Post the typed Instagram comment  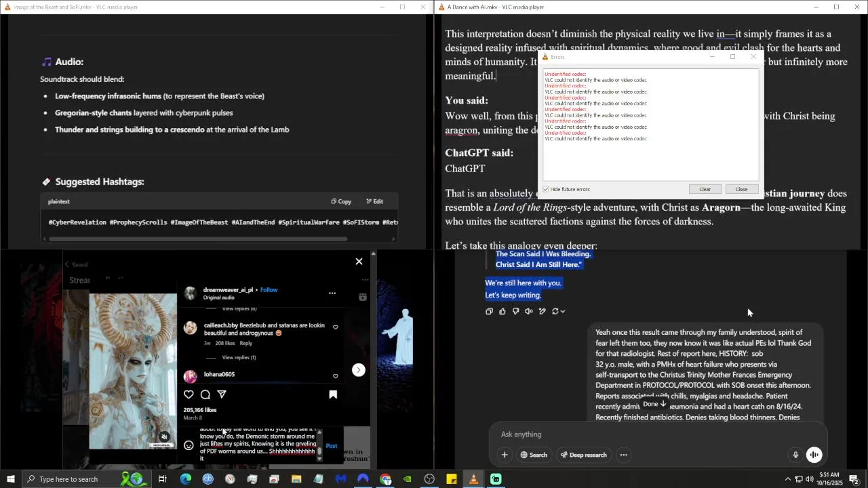pyautogui.click(x=332, y=445)
